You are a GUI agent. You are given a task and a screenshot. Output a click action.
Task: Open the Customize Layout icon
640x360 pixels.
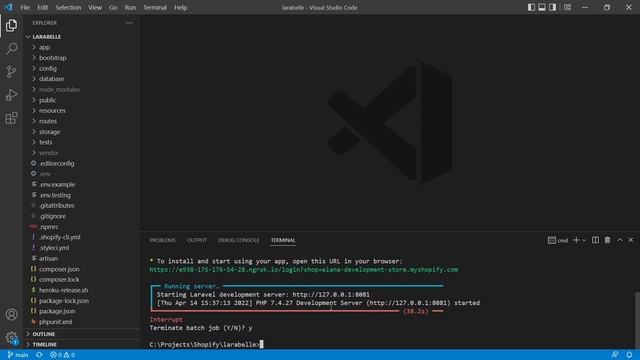pyautogui.click(x=567, y=7)
